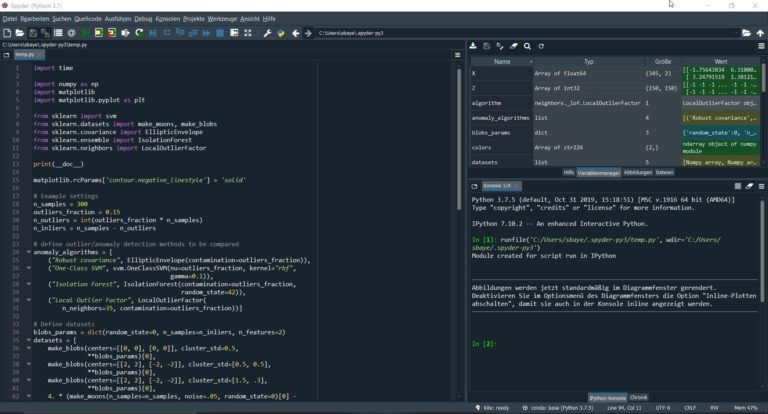Viewport: 768px width, 414px height.
Task: Click the Save all files icon
Action: point(46,33)
